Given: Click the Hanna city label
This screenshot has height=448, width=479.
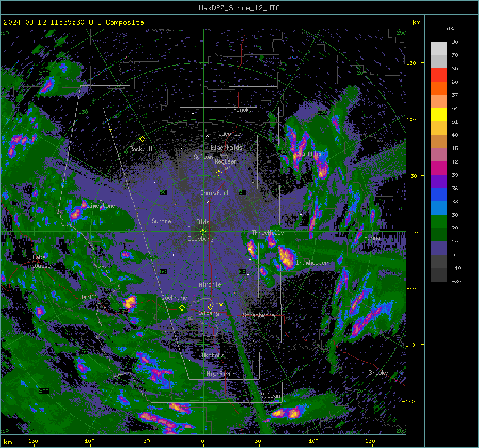Looking at the screenshot, I should pyautogui.click(x=372, y=238).
